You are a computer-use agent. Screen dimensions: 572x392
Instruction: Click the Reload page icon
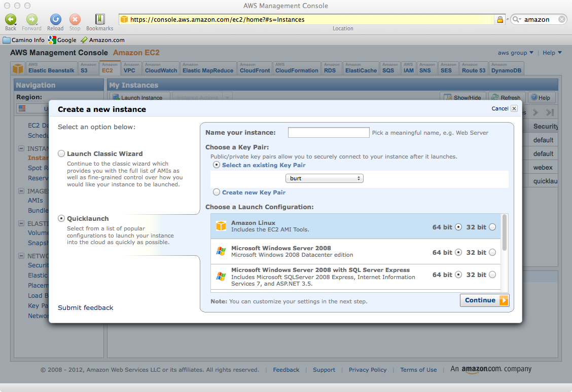(x=55, y=19)
